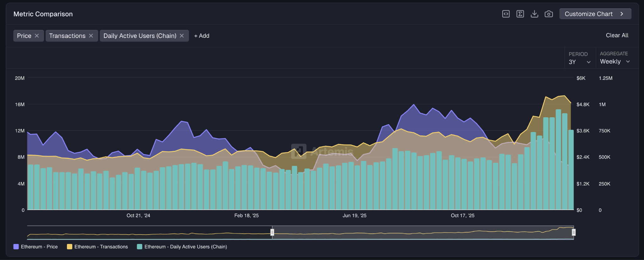This screenshot has height=260, width=644.
Task: Open the Period 3Y dropdown
Action: point(580,62)
